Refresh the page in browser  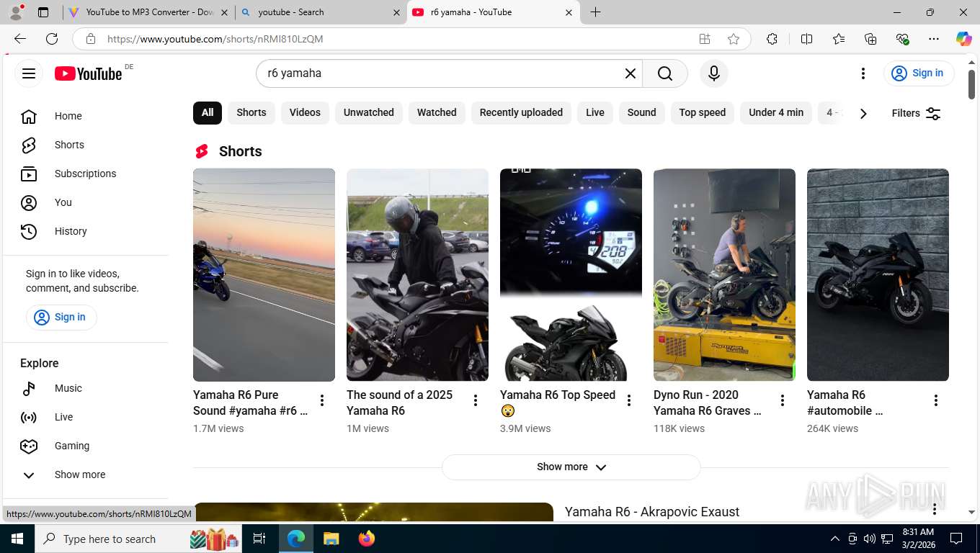pos(52,39)
